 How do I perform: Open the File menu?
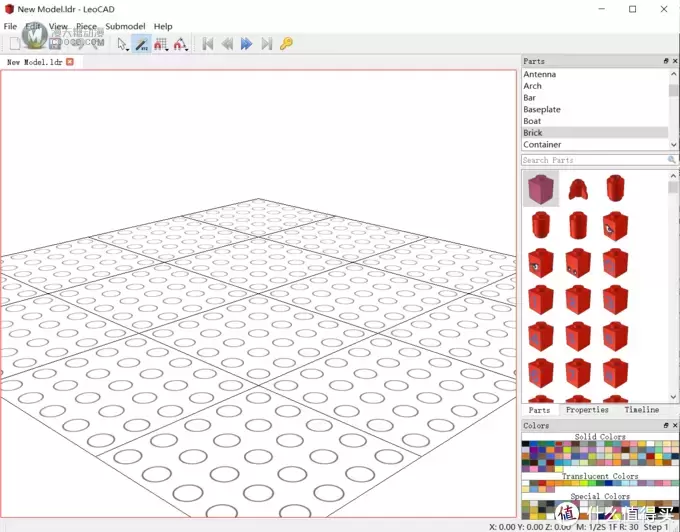click(10, 26)
